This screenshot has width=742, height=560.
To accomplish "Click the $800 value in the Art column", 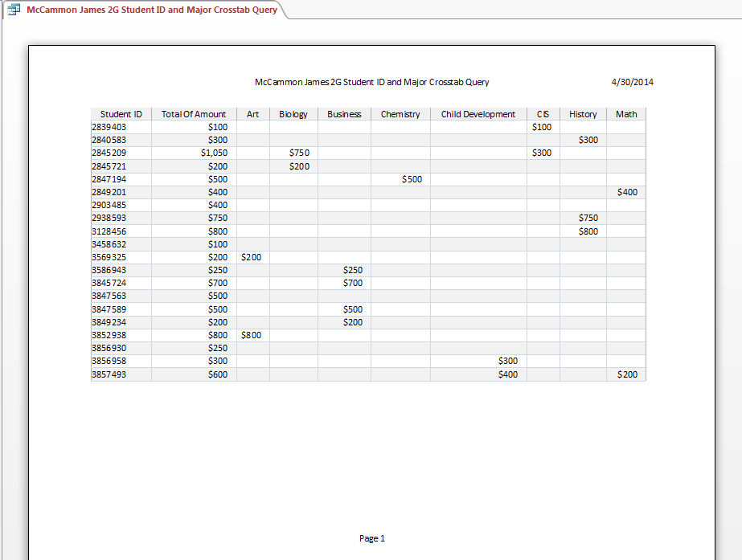I will pyautogui.click(x=251, y=335).
